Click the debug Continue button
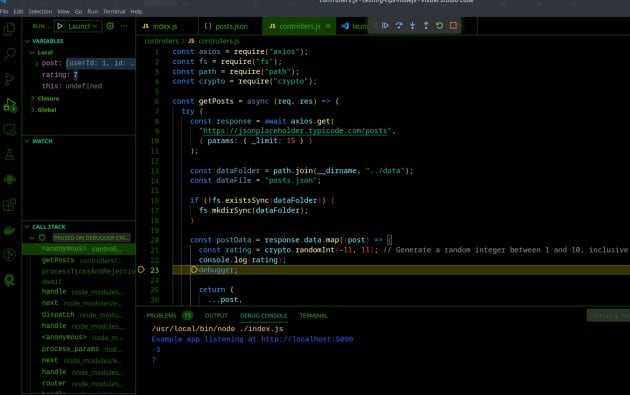This screenshot has width=630, height=395. click(385, 26)
